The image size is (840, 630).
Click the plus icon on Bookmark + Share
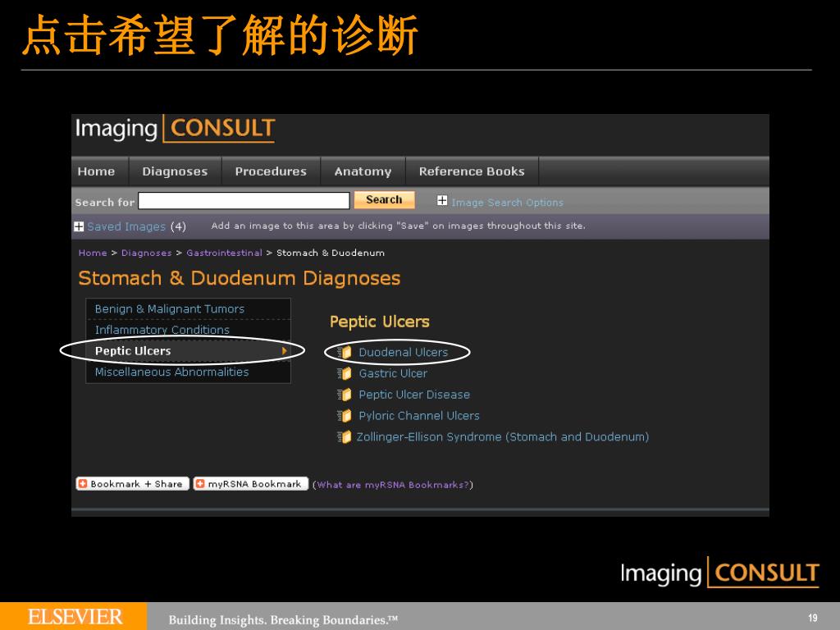pyautogui.click(x=83, y=484)
